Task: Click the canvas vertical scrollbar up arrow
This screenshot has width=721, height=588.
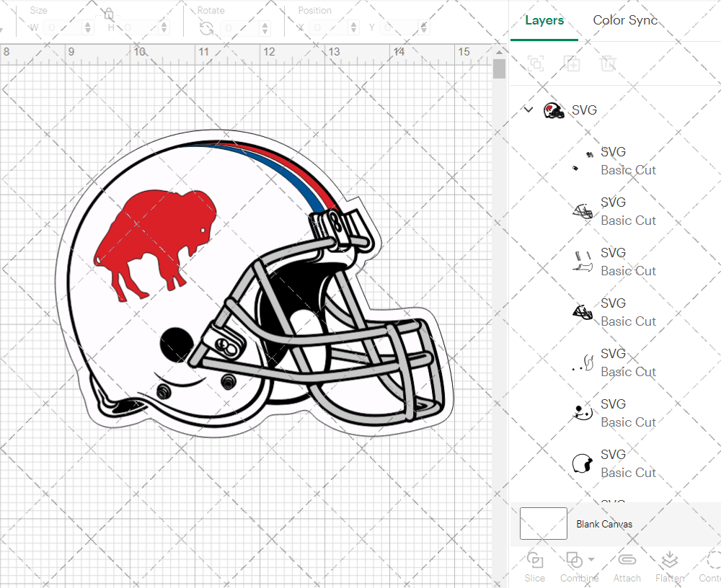Action: (x=499, y=53)
